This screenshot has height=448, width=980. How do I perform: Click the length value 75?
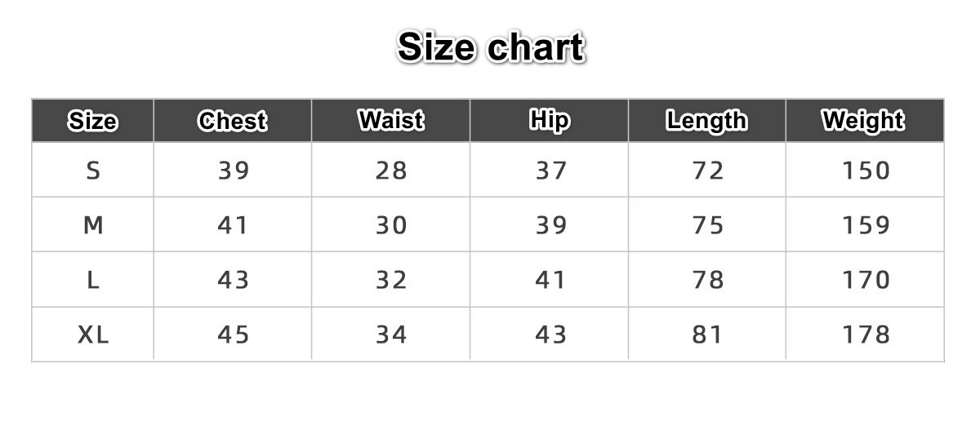pyautogui.click(x=707, y=225)
